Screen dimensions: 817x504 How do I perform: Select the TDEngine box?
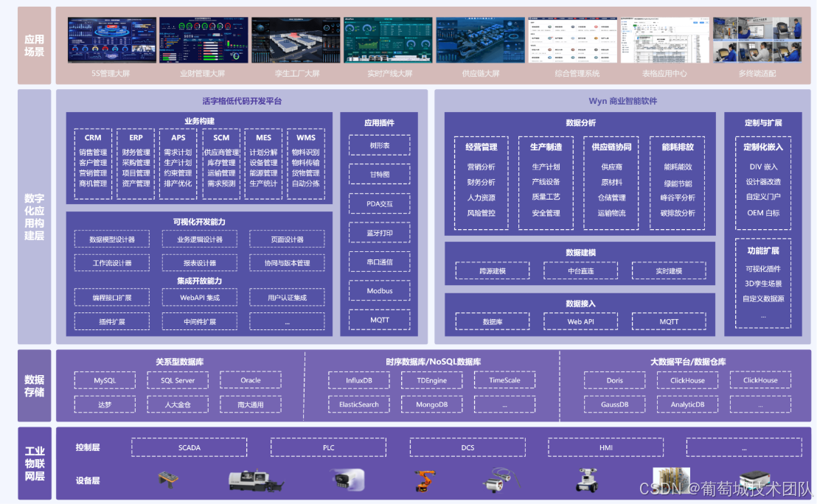pyautogui.click(x=432, y=380)
